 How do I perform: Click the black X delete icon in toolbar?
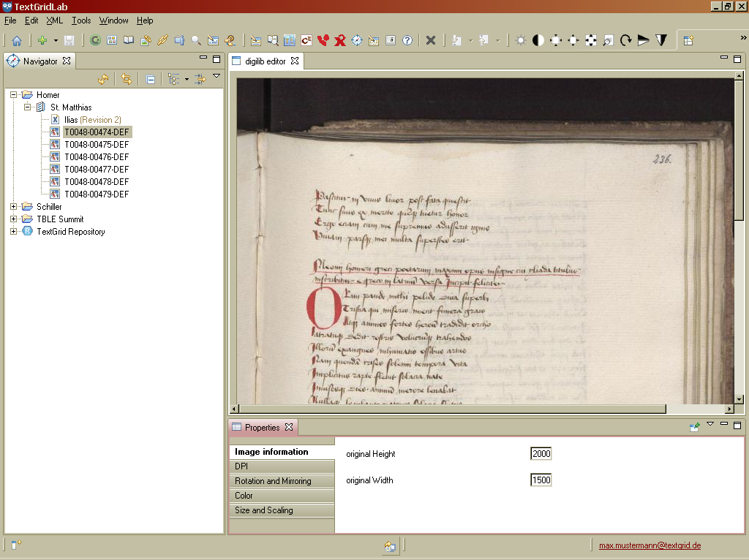431,41
